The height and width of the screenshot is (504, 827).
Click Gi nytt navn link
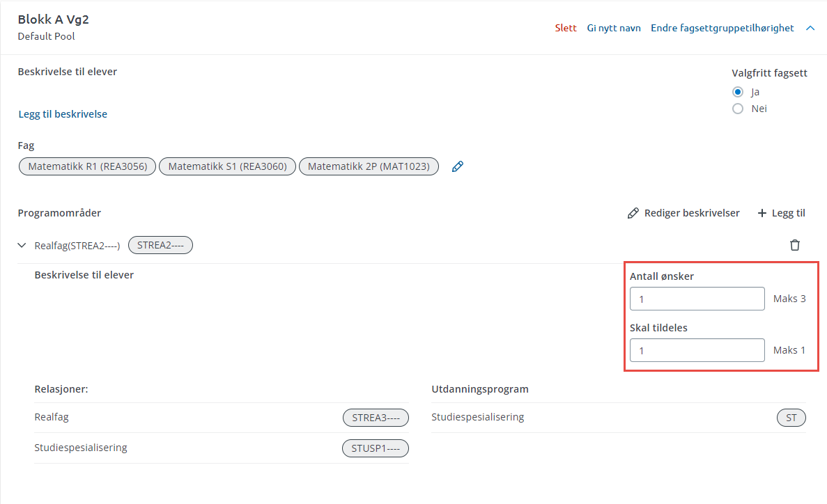pyautogui.click(x=614, y=28)
